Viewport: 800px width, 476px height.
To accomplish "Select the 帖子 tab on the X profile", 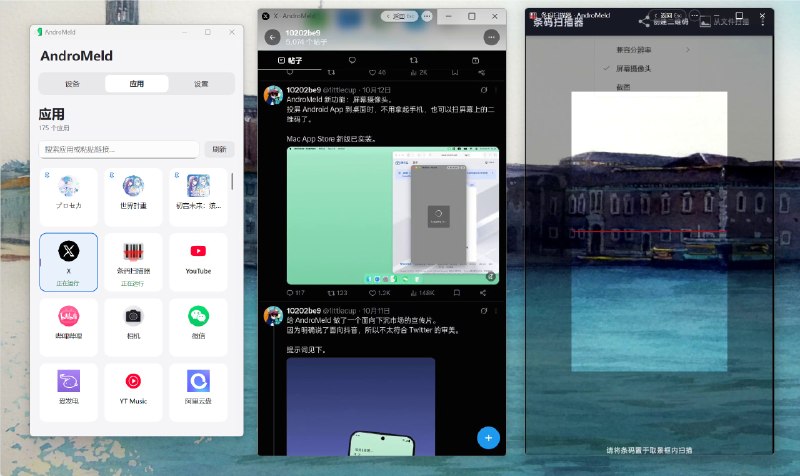I will 290,60.
